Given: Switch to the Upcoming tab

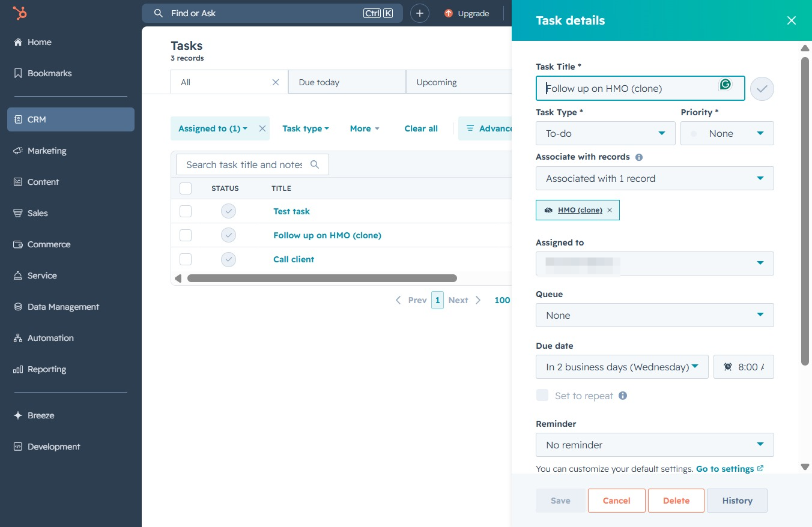Looking at the screenshot, I should coord(459,82).
